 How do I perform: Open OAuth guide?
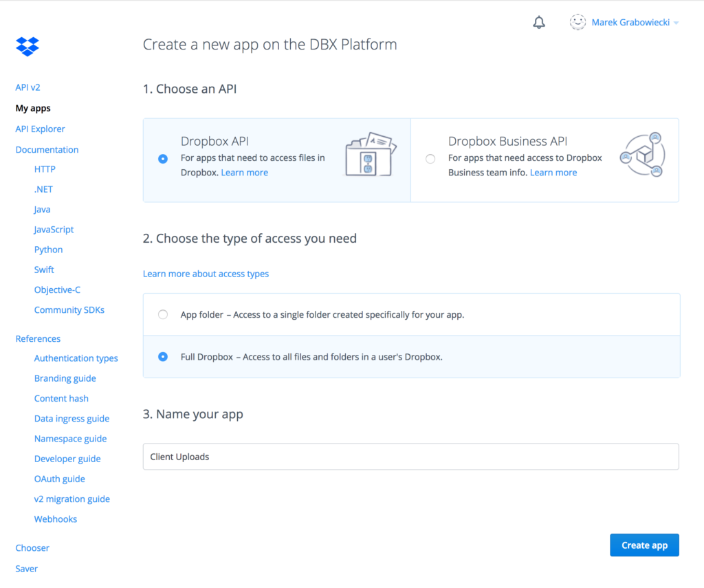click(60, 479)
